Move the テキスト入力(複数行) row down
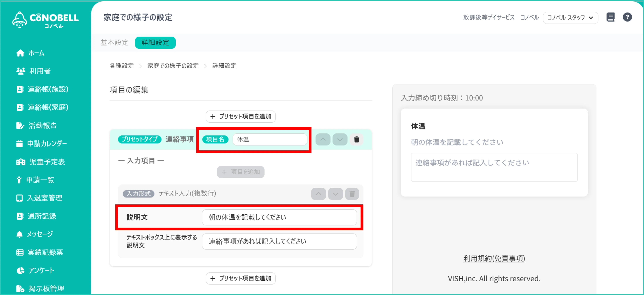644x295 pixels. click(x=335, y=194)
